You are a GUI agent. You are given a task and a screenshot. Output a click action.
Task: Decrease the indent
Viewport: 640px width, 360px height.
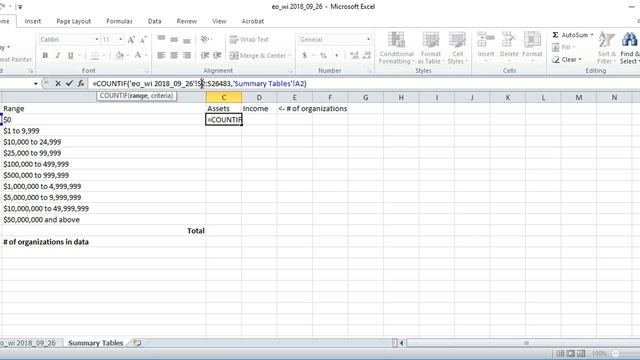tap(205, 56)
